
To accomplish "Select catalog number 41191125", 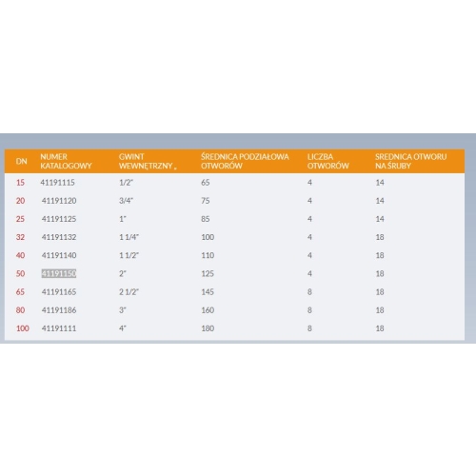I will pyautogui.click(x=59, y=219).
